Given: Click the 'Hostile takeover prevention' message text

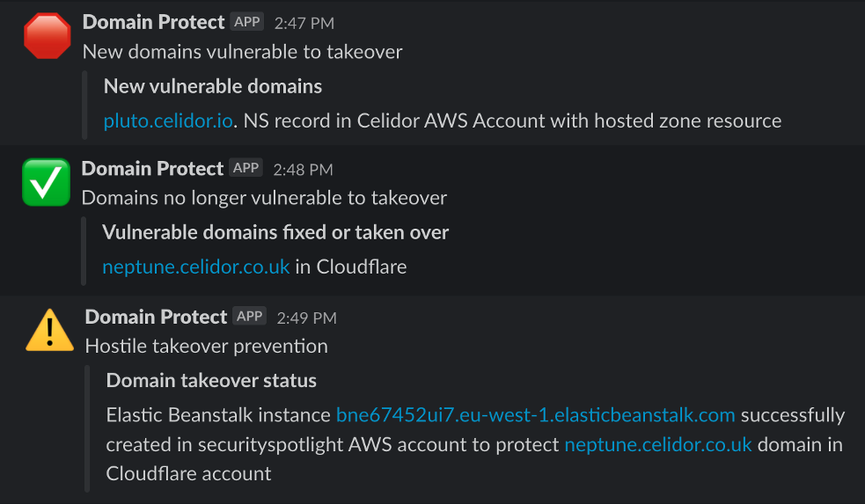Looking at the screenshot, I should [206, 347].
